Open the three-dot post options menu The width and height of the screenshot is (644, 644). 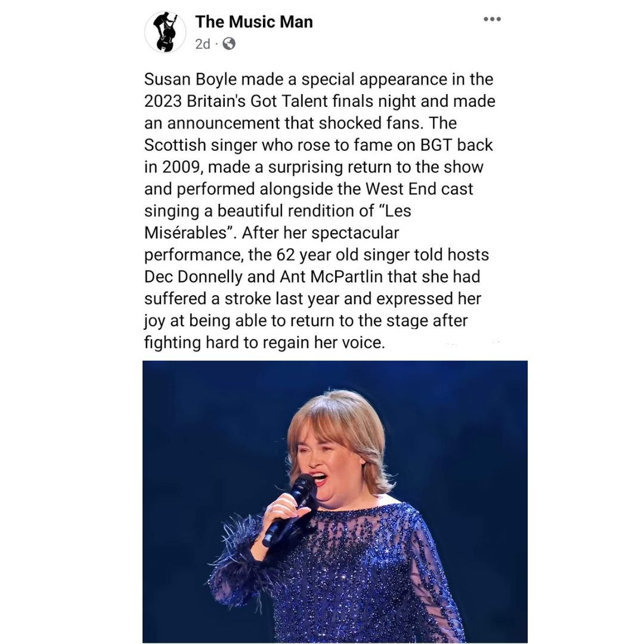[x=492, y=20]
